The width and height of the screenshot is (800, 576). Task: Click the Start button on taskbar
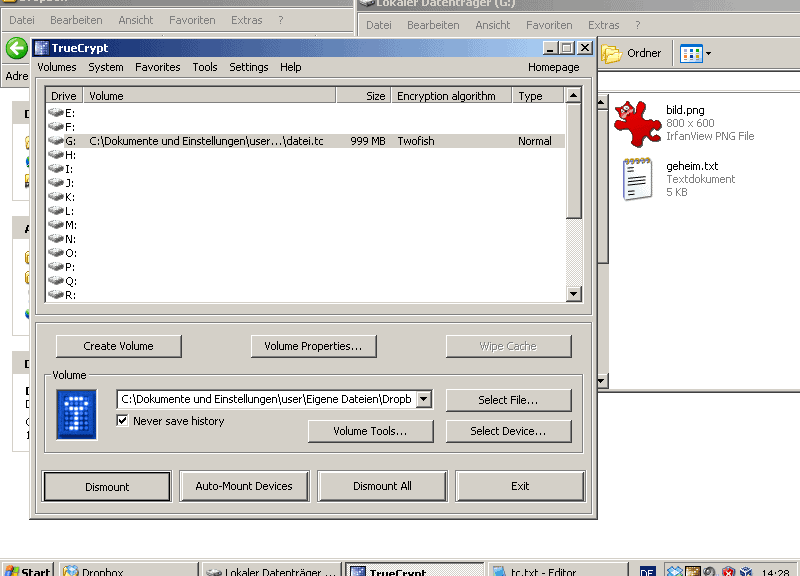click(x=28, y=570)
